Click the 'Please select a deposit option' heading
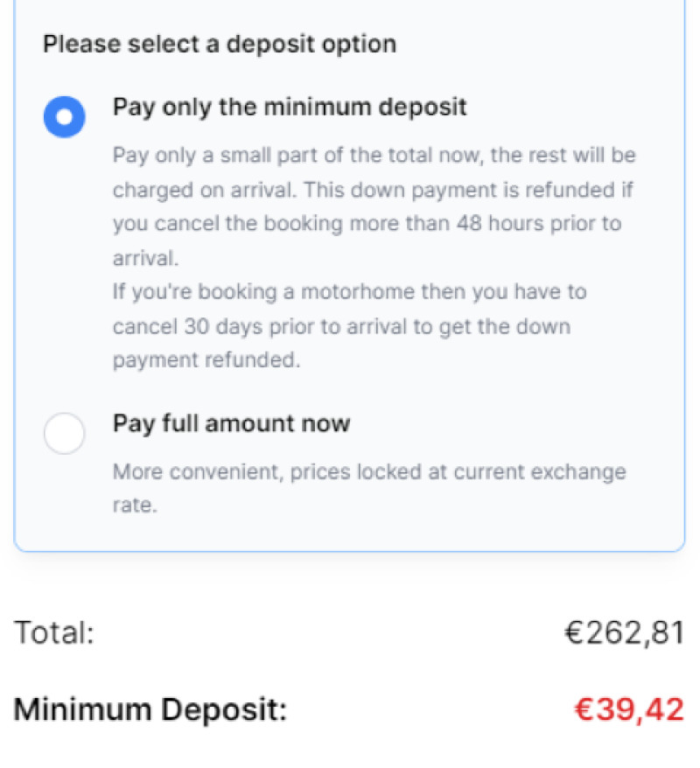This screenshot has height=768, width=700. pyautogui.click(x=220, y=44)
